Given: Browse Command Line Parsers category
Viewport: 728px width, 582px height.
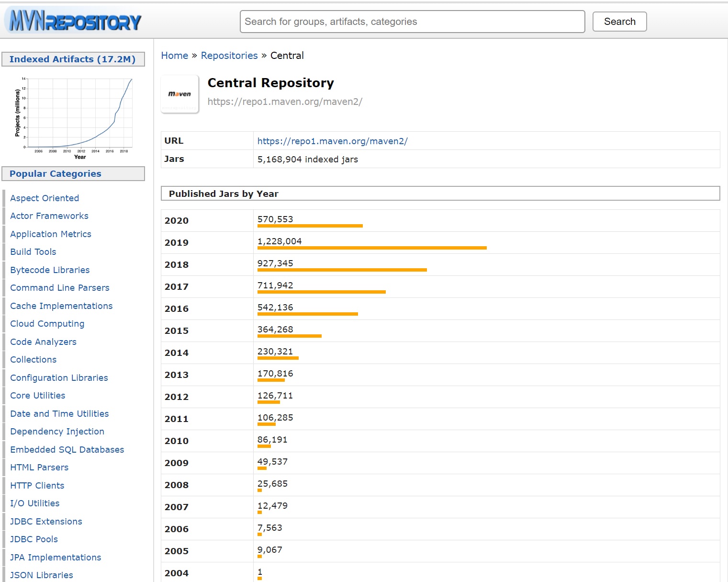Looking at the screenshot, I should pyautogui.click(x=60, y=288).
